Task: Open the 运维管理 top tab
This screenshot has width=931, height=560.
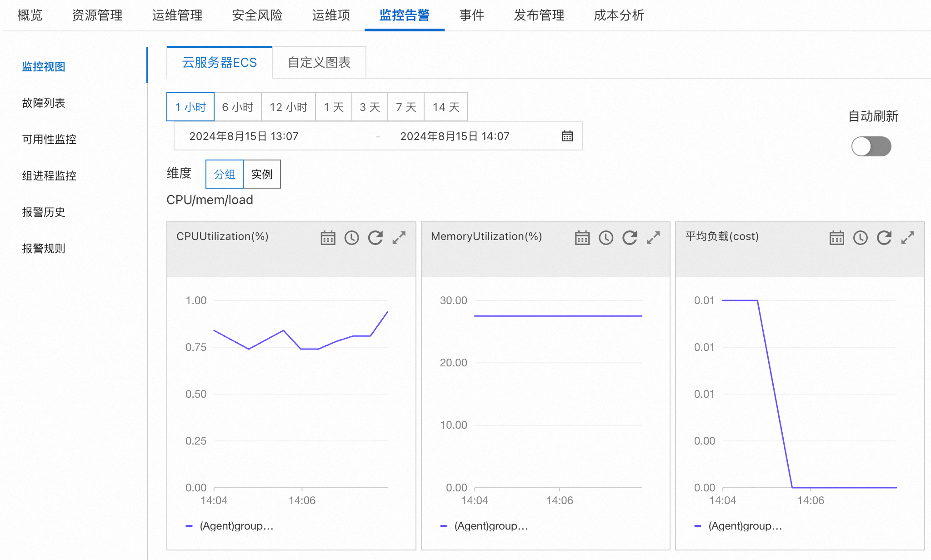Action: [x=177, y=15]
